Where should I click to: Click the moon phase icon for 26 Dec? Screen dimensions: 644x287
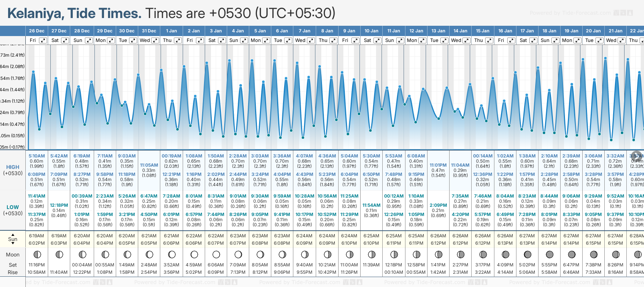point(37,254)
